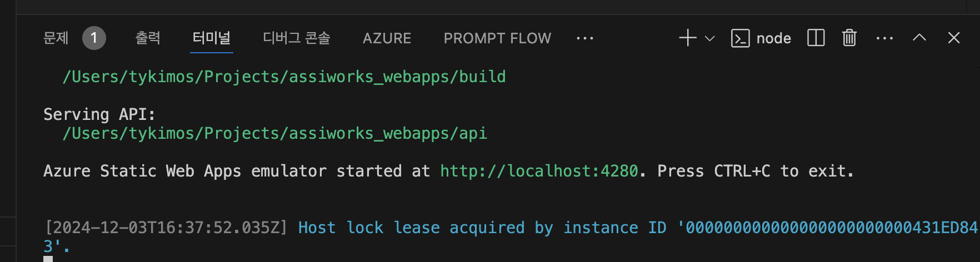Switch to the 문제 tab

(56, 38)
